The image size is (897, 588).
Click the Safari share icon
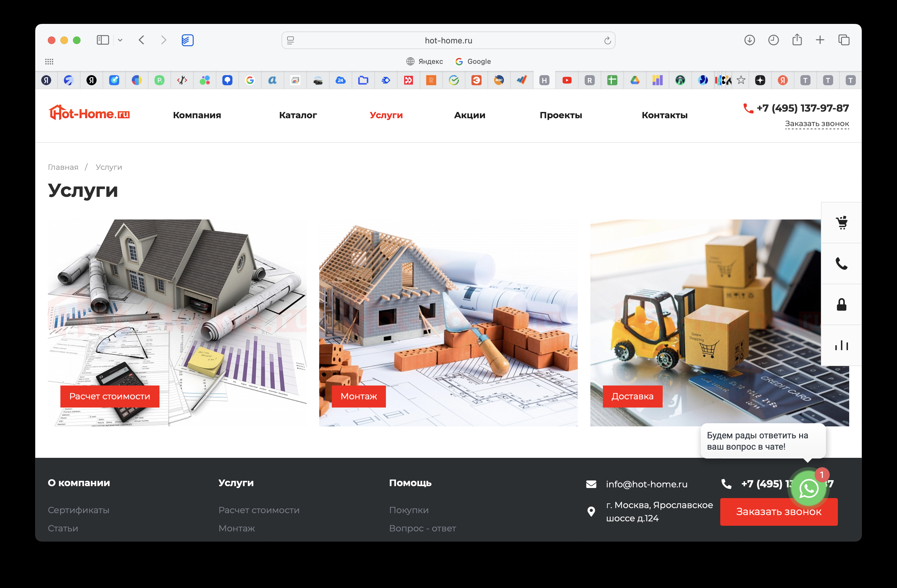coord(797,40)
